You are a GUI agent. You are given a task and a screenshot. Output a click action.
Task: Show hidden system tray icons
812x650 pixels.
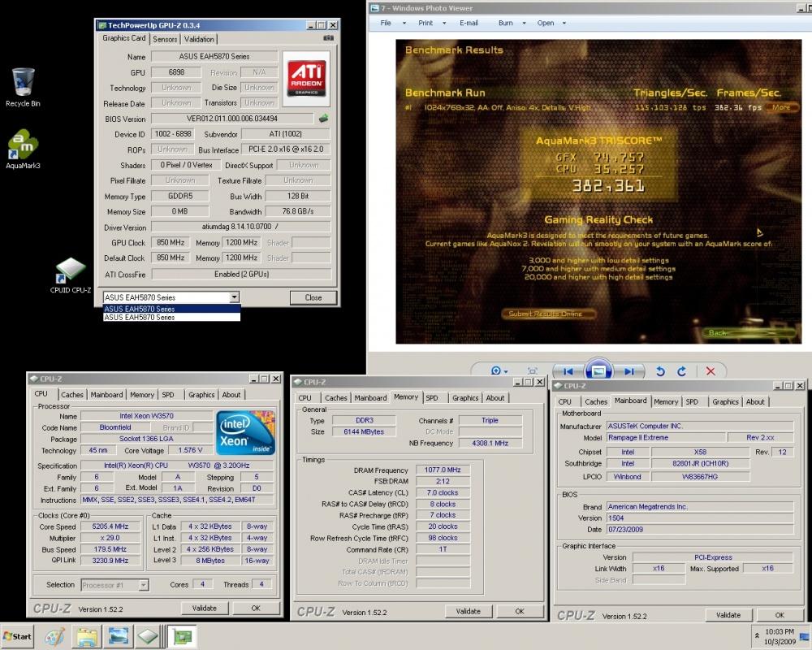(x=757, y=636)
